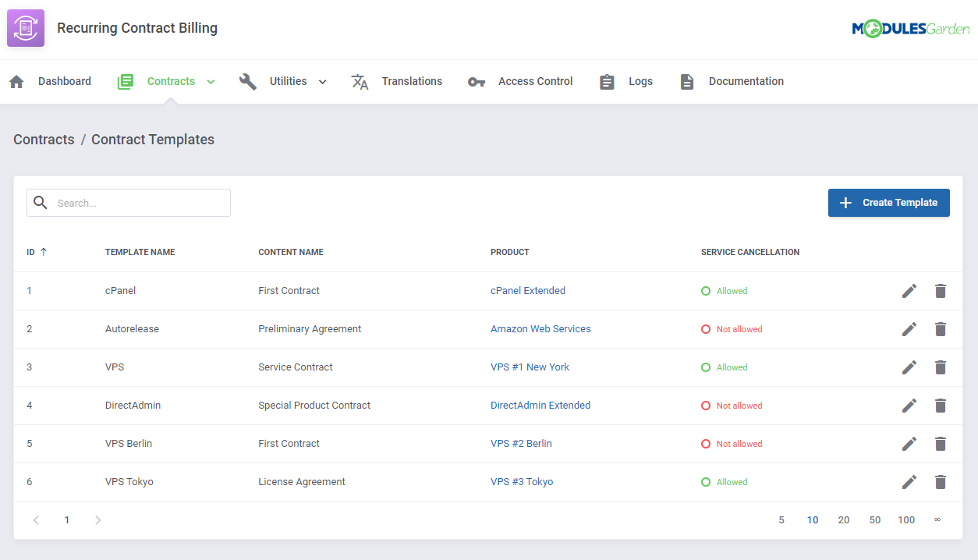The height and width of the screenshot is (560, 978).
Task: Click the Contracts list icon
Action: click(125, 80)
